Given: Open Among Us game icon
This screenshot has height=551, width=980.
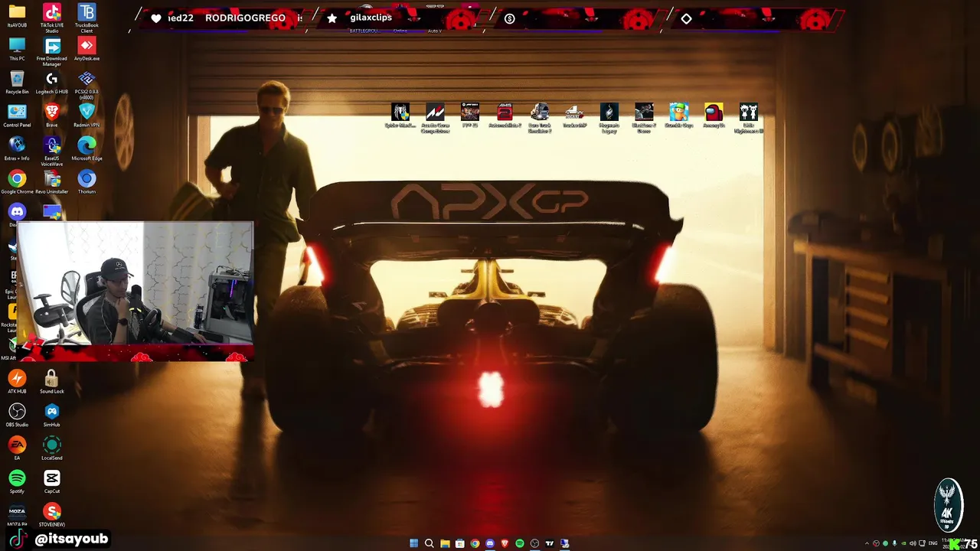Looking at the screenshot, I should [714, 116].
